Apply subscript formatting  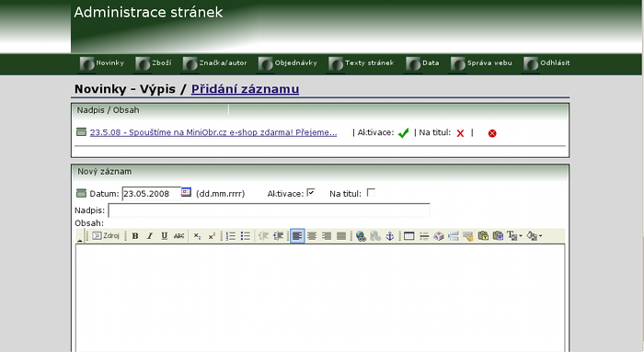[197, 236]
